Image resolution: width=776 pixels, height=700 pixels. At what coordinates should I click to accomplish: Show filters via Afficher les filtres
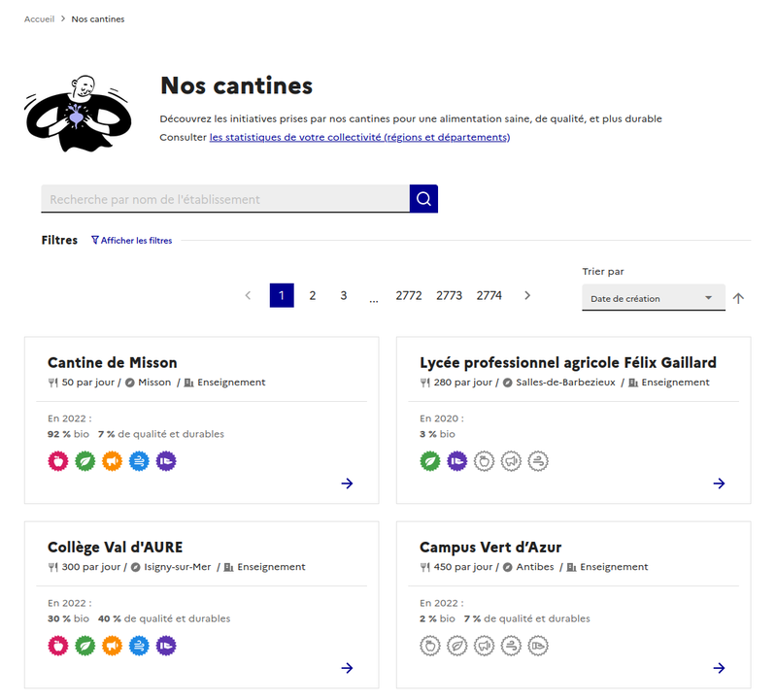coord(132,241)
